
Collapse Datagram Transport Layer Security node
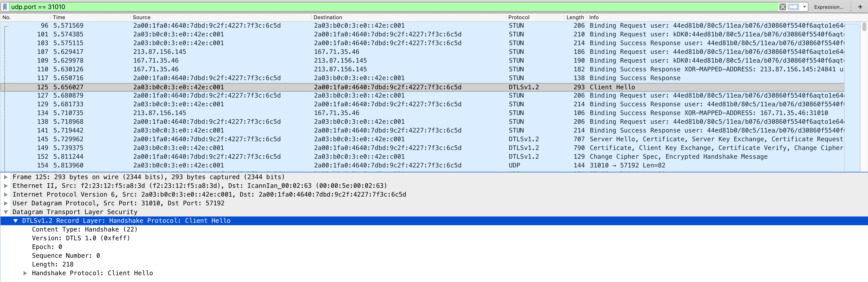point(6,212)
